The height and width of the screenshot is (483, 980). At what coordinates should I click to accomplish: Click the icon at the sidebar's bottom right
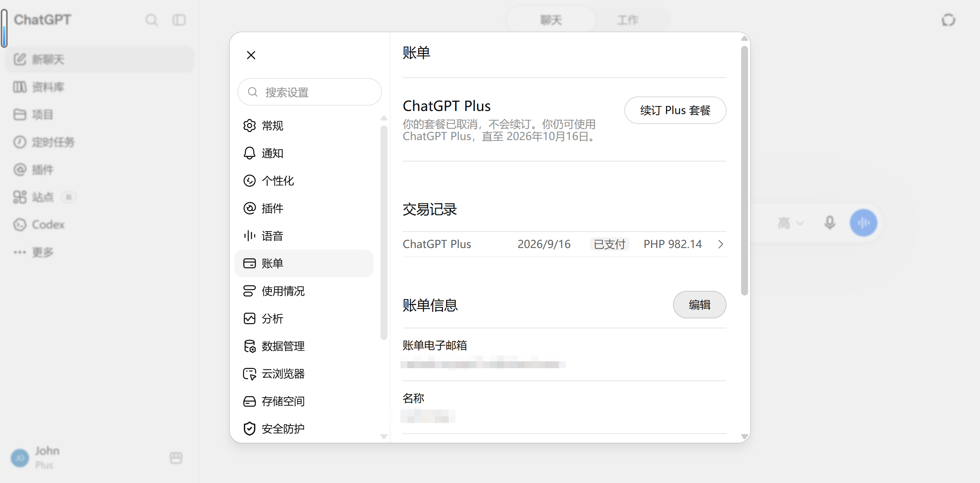176,458
